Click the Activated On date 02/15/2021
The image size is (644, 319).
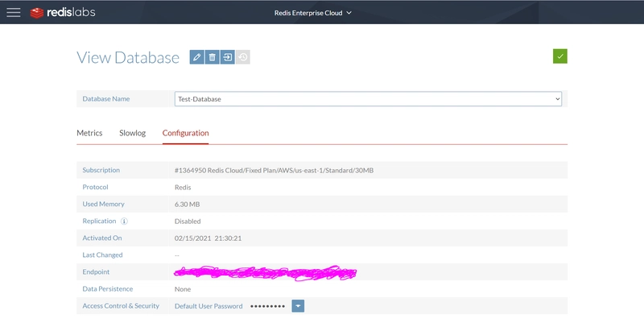(x=208, y=238)
